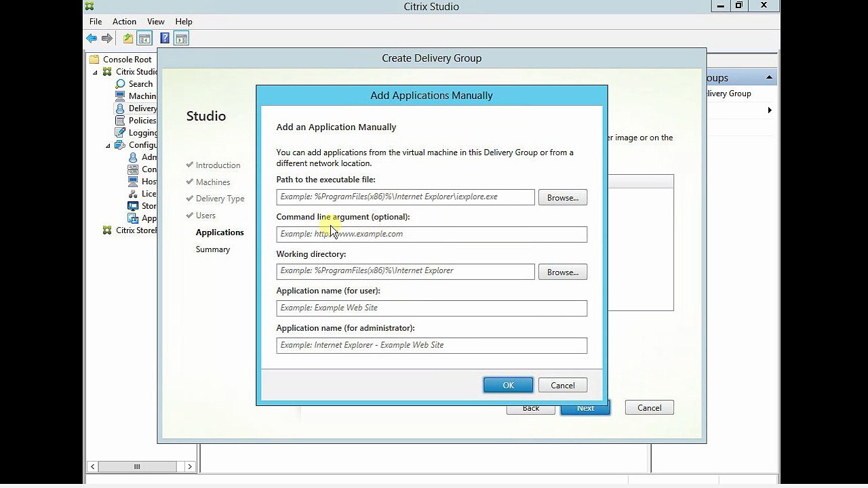Expand the Actions pane submenu arrow

pyautogui.click(x=770, y=110)
